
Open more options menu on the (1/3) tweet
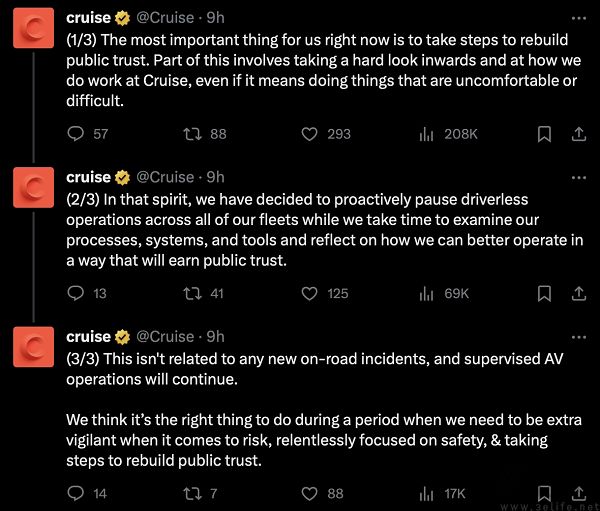[579, 18]
